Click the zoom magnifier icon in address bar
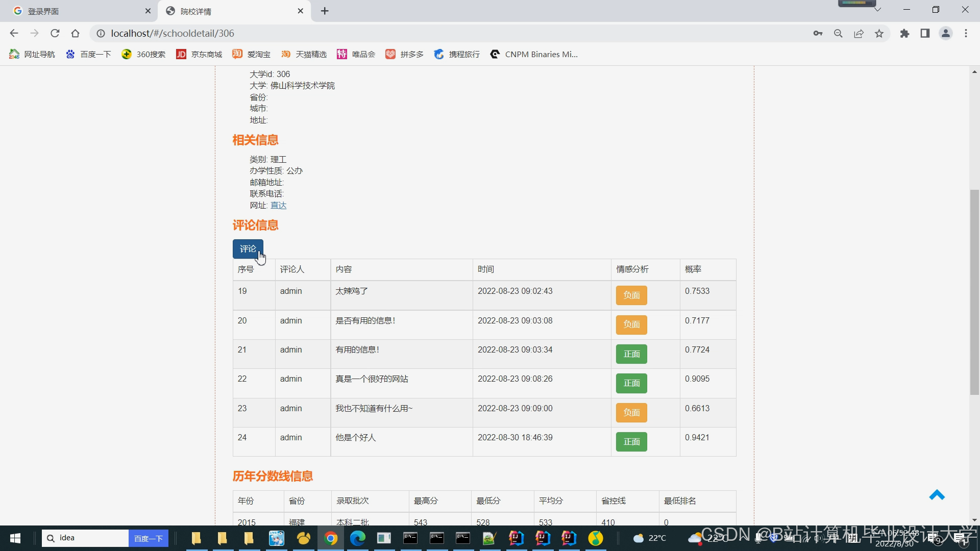This screenshot has height=551, width=980. point(838,34)
